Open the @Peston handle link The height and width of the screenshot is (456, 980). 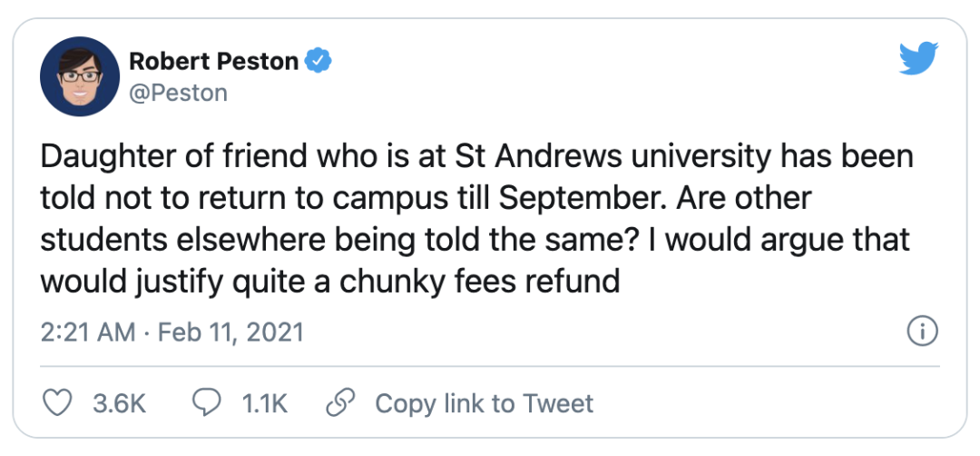(178, 93)
